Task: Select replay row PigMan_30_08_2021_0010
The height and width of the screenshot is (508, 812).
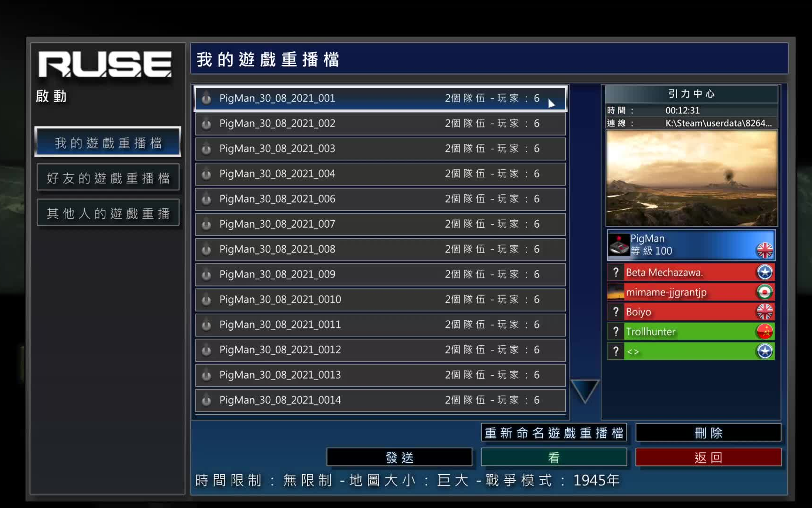Action: point(381,300)
